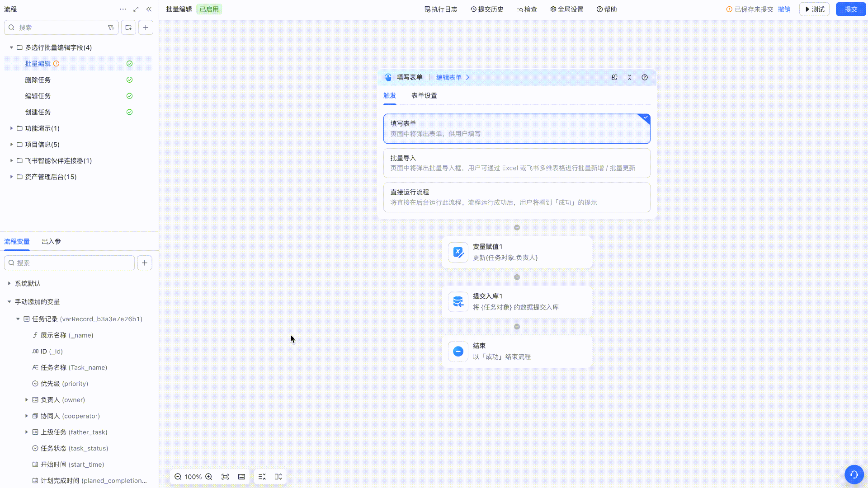
Task: Choose the 批量导入 trigger option
Action: tap(517, 163)
